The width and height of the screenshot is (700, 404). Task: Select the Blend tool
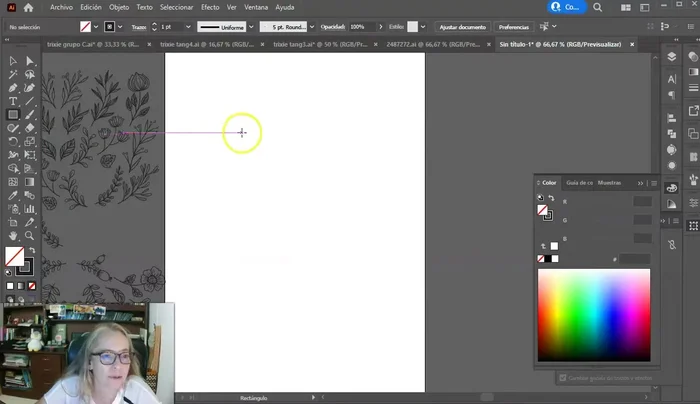[29, 195]
